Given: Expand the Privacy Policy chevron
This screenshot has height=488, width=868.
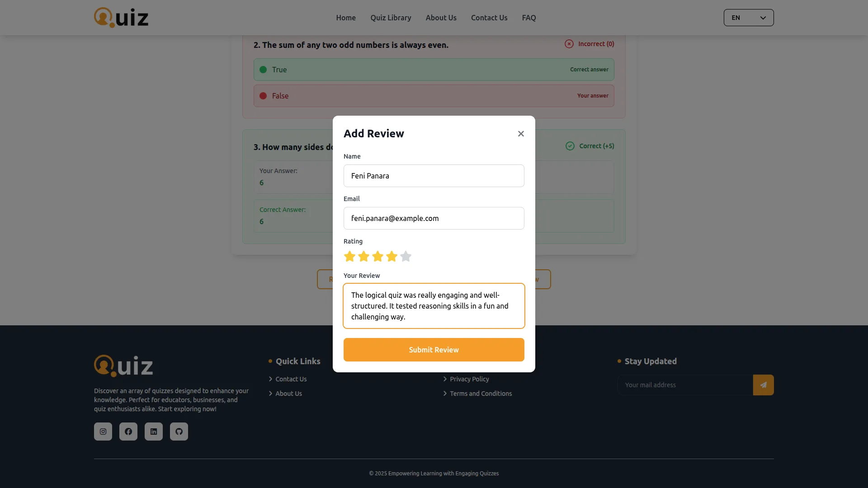Looking at the screenshot, I should click(x=444, y=379).
